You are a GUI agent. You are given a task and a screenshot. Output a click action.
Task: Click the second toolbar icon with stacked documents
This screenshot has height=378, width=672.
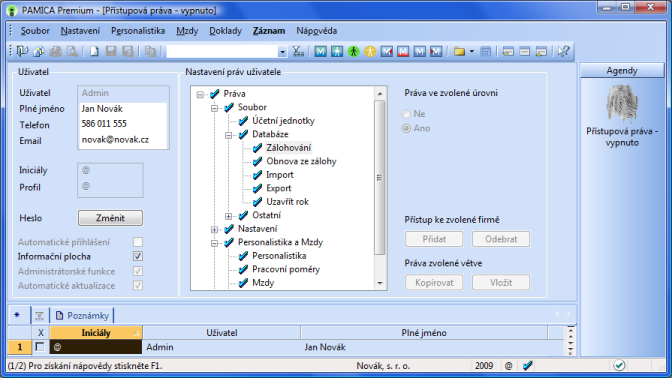(39, 51)
